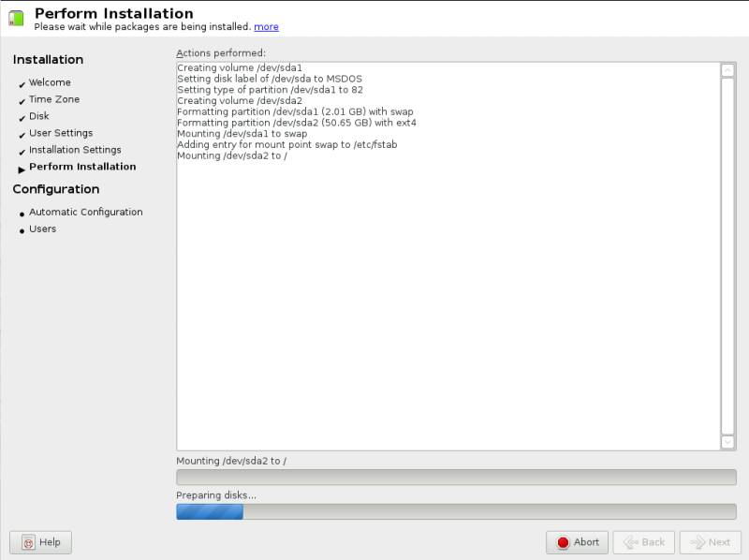Click the arrow marker beside Perform Installation
Image resolution: width=749 pixels, height=560 pixels.
click(x=22, y=169)
